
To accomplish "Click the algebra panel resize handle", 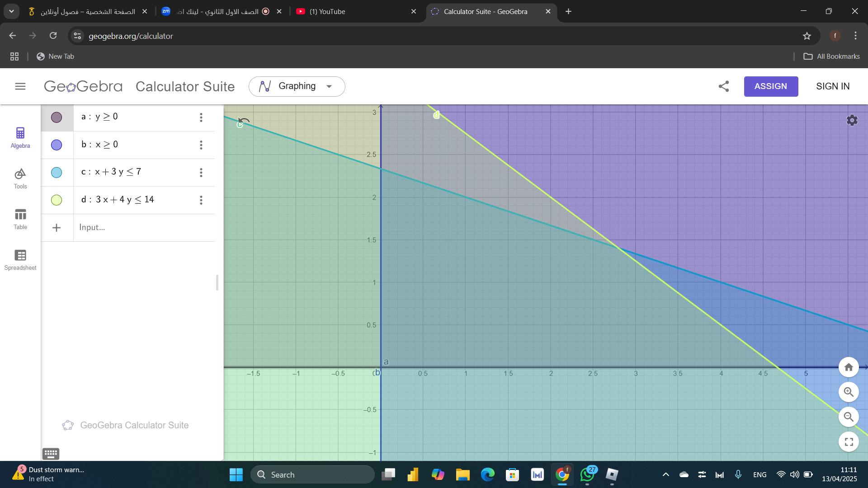I will point(217,283).
